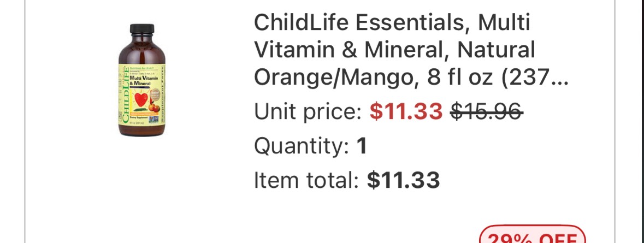Click the black cap of the bottle image
Image resolution: width=644 pixels, height=243 pixels.
[142, 29]
